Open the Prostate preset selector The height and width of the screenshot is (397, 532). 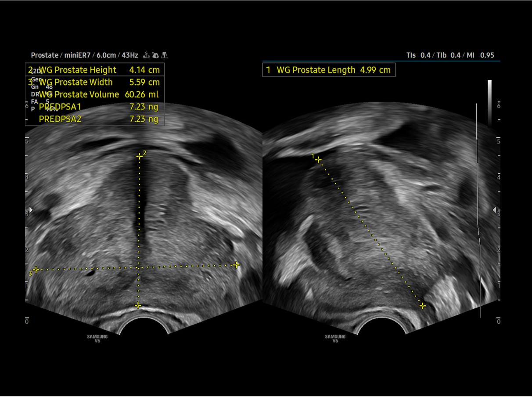click(44, 55)
